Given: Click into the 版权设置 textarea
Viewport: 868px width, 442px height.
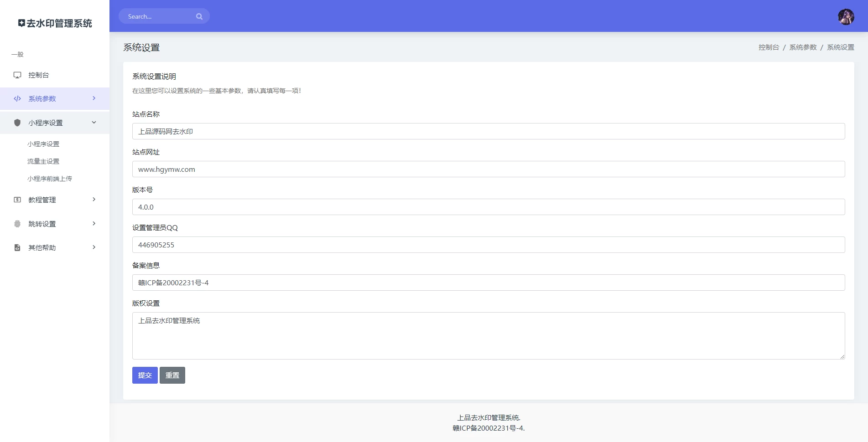Looking at the screenshot, I should (488, 335).
